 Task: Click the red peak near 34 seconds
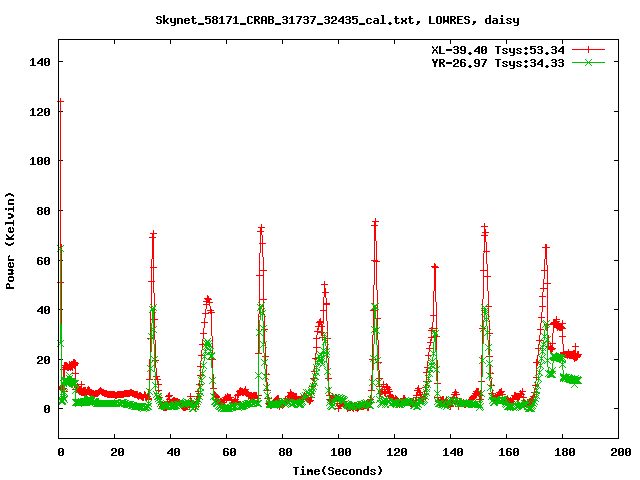pos(153,234)
